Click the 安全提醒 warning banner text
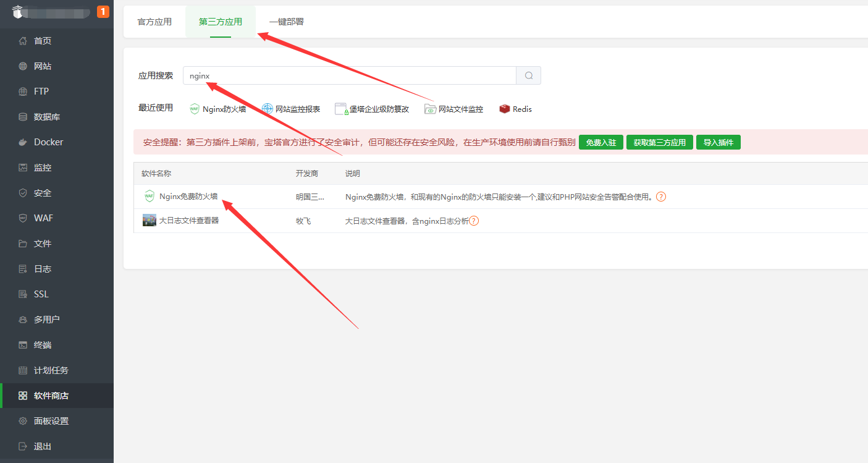868x463 pixels. 360,142
